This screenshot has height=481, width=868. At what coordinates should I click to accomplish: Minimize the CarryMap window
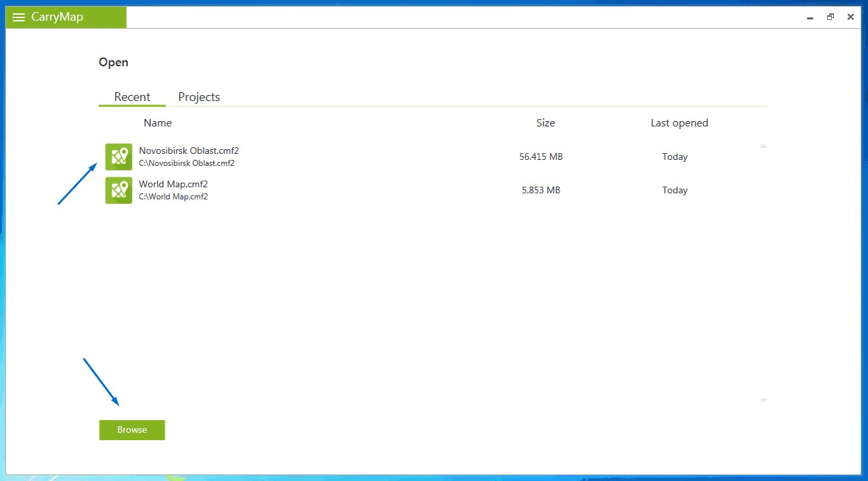pyautogui.click(x=810, y=17)
